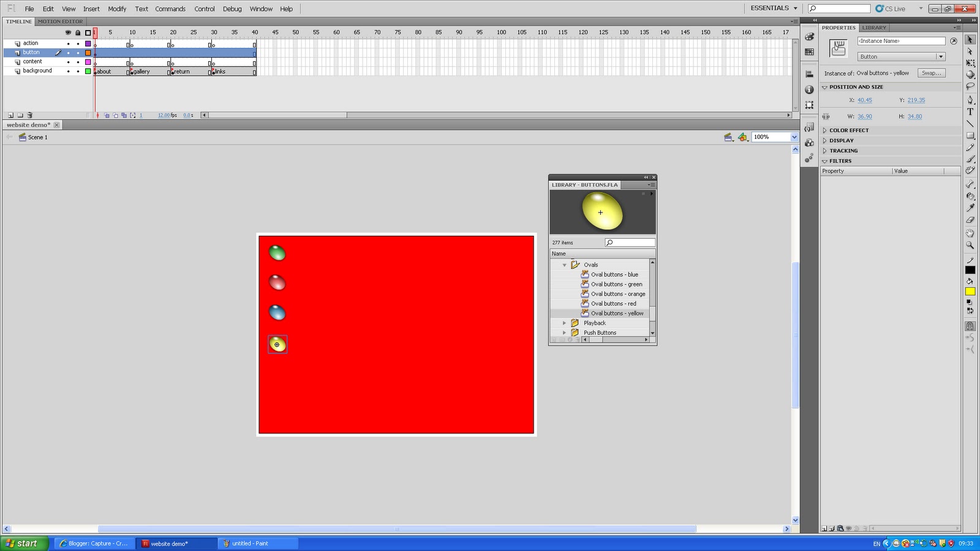Select the Eyedropper tool
Viewport: 980px width, 551px height.
(970, 208)
